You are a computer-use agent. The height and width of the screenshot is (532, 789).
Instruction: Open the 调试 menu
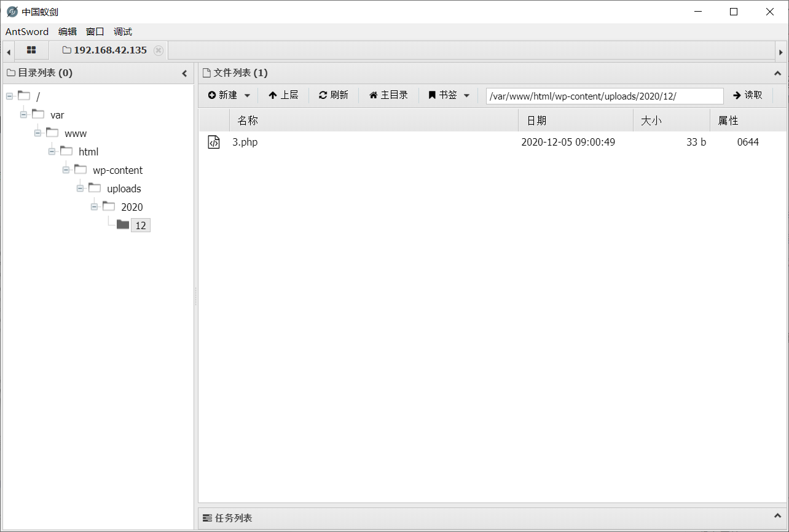[122, 31]
